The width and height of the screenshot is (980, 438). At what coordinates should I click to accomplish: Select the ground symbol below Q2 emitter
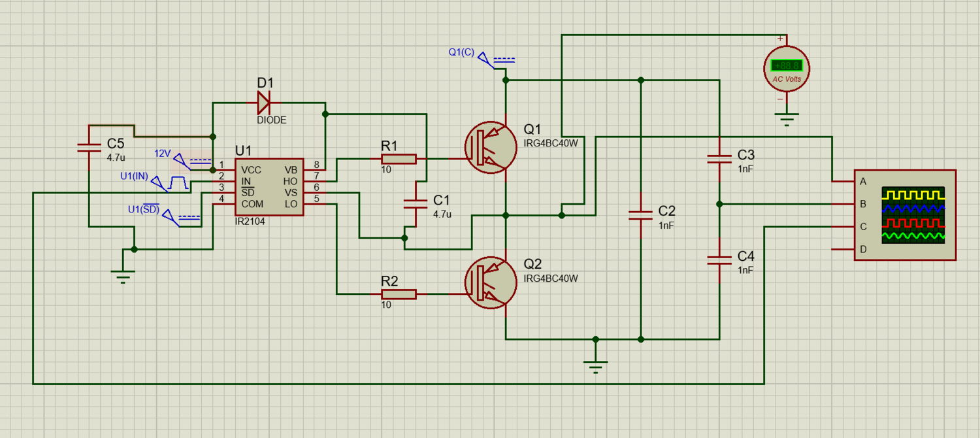[595, 367]
